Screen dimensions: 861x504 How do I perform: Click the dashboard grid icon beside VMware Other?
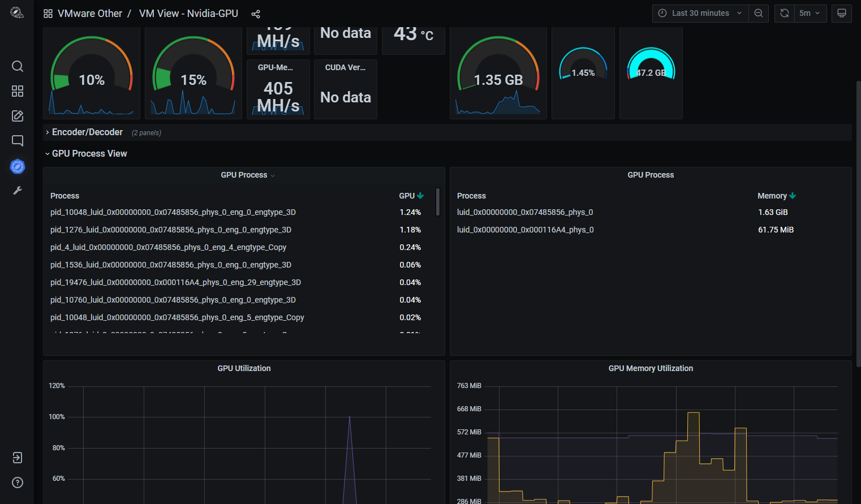48,14
